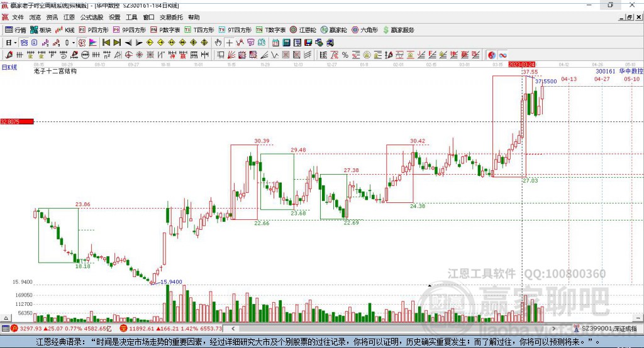Open the 江恩轮 Gann wheel
This screenshot has width=644, height=348.
pos(303,30)
